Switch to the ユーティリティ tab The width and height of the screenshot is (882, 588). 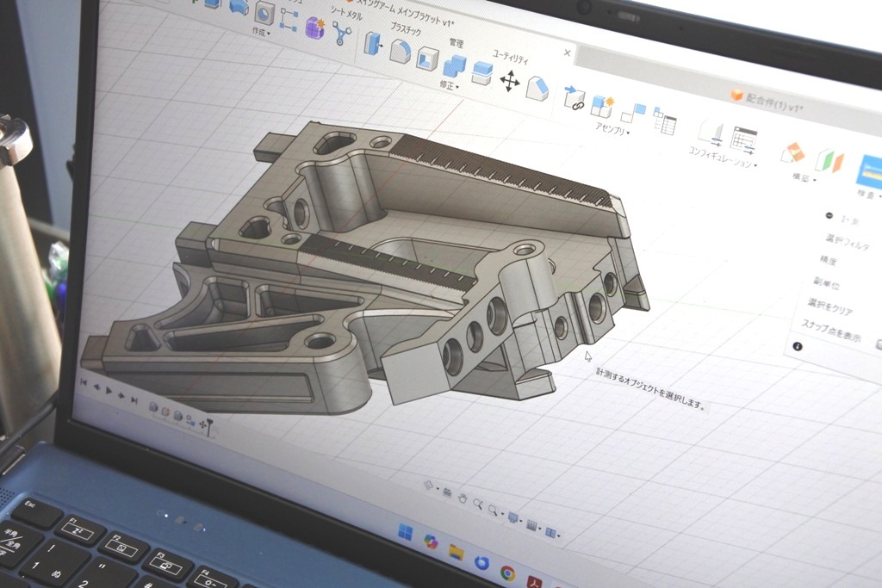pos(512,57)
